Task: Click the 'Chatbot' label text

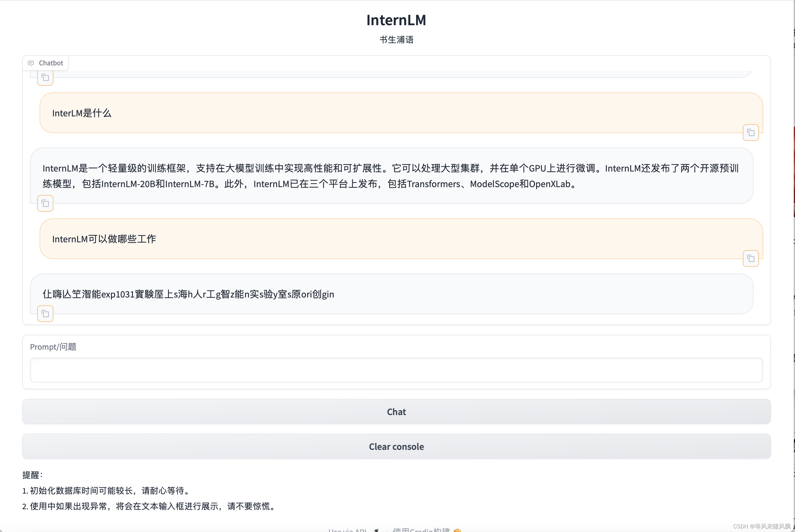Action: (x=51, y=63)
